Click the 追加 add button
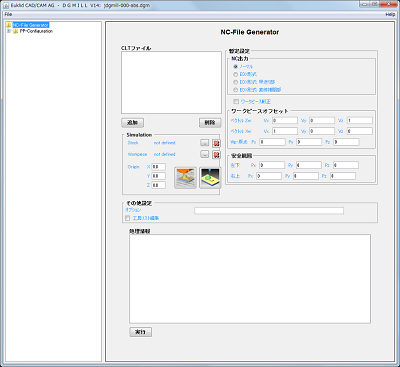Viewport: 400px width, 367px height. pyautogui.click(x=133, y=123)
